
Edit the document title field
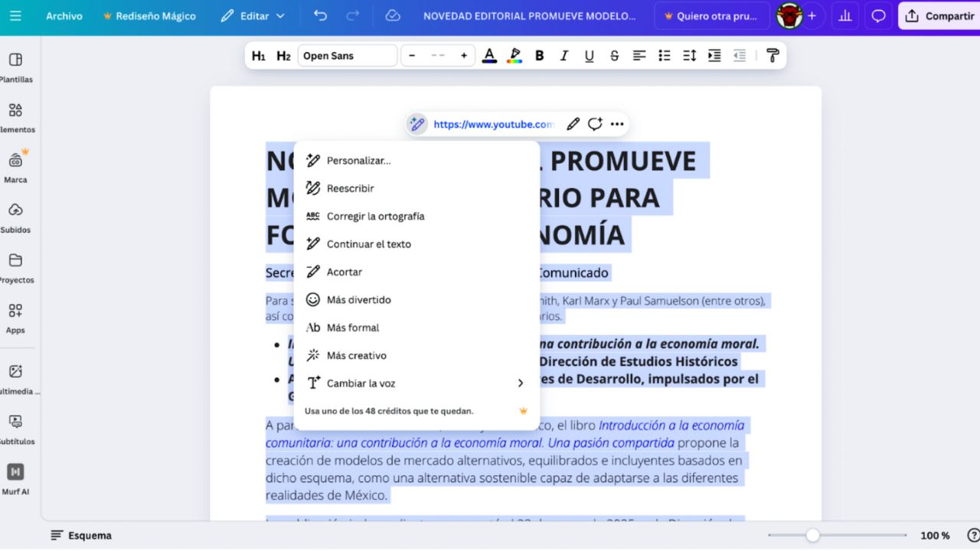(x=529, y=15)
